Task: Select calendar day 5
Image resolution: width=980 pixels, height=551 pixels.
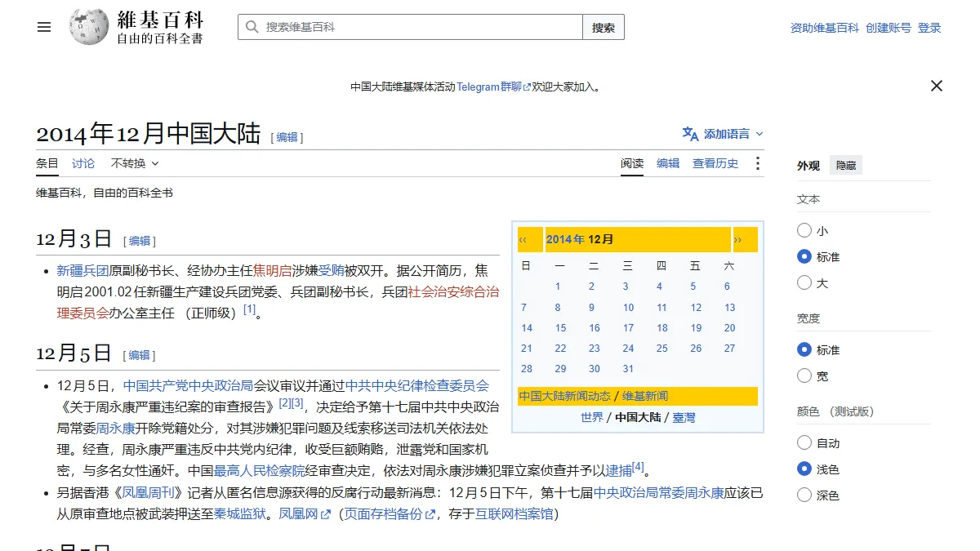Action: coord(693,286)
